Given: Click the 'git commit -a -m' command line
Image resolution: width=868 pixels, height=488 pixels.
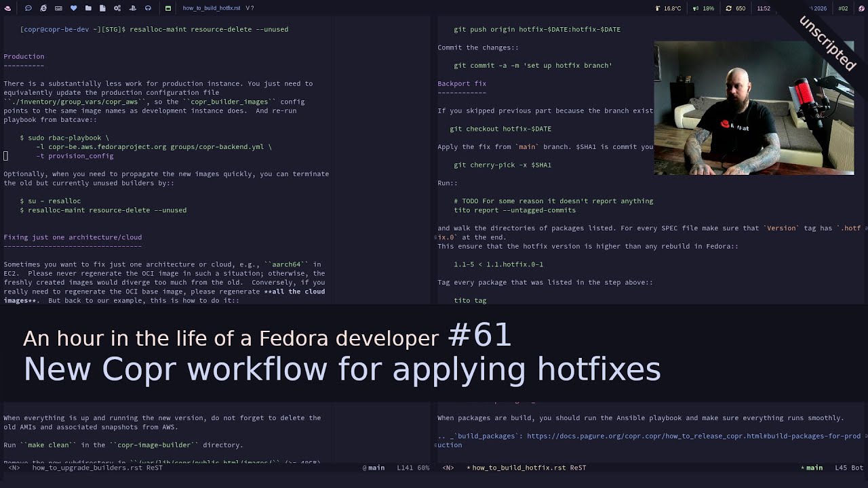Looking at the screenshot, I should [x=533, y=65].
